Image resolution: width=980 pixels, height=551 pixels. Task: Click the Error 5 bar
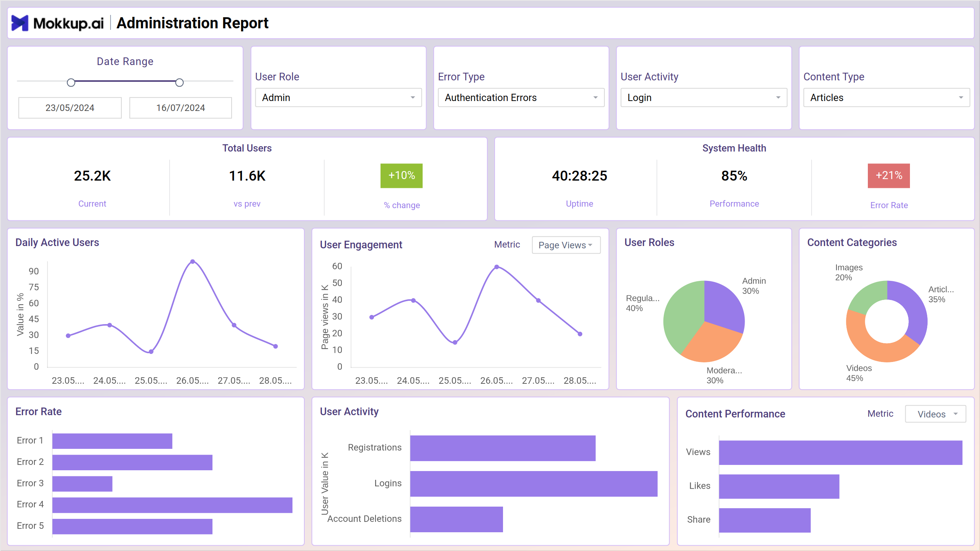pos(132,527)
